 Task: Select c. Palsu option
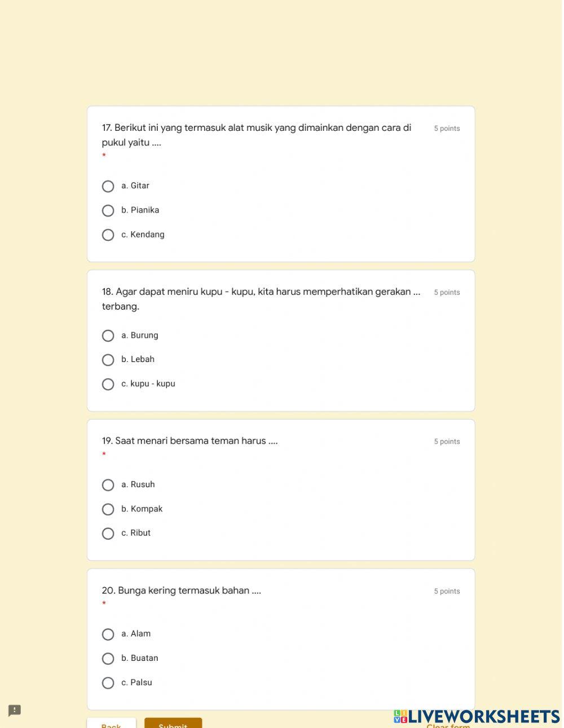pos(108,683)
